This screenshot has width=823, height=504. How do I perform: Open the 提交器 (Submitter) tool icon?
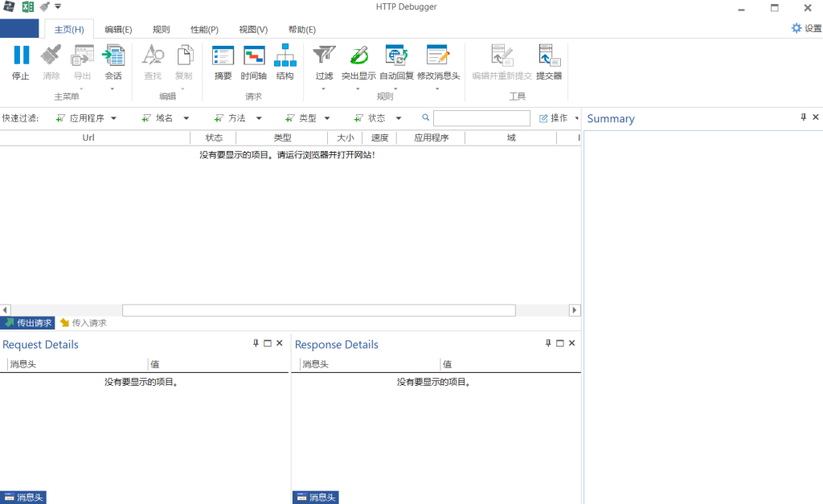pyautogui.click(x=549, y=55)
